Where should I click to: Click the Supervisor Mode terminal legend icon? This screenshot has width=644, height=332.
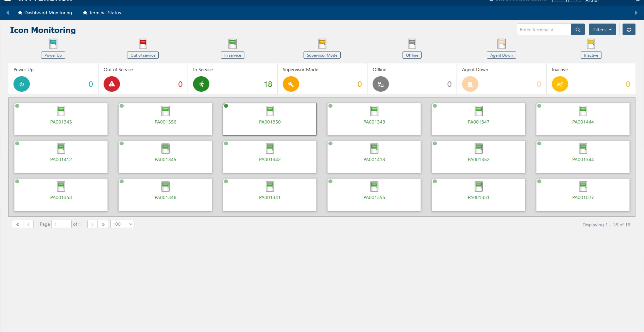pyautogui.click(x=322, y=44)
